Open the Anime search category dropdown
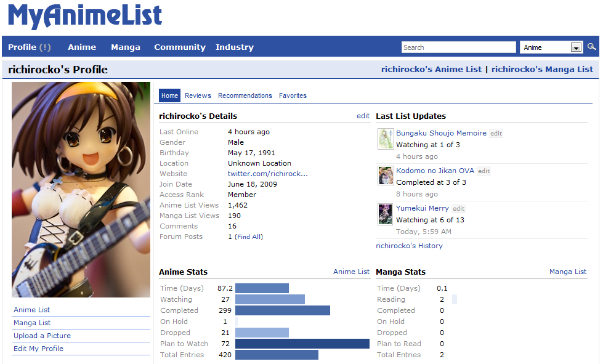603x364 pixels. (551, 47)
